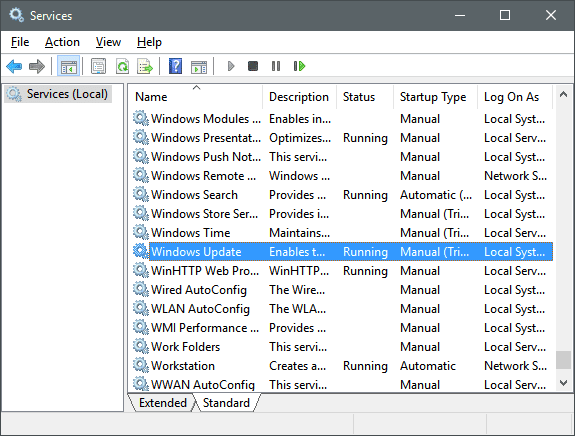Sort by the Startup Type column header
This screenshot has height=436, width=575.
tap(436, 97)
